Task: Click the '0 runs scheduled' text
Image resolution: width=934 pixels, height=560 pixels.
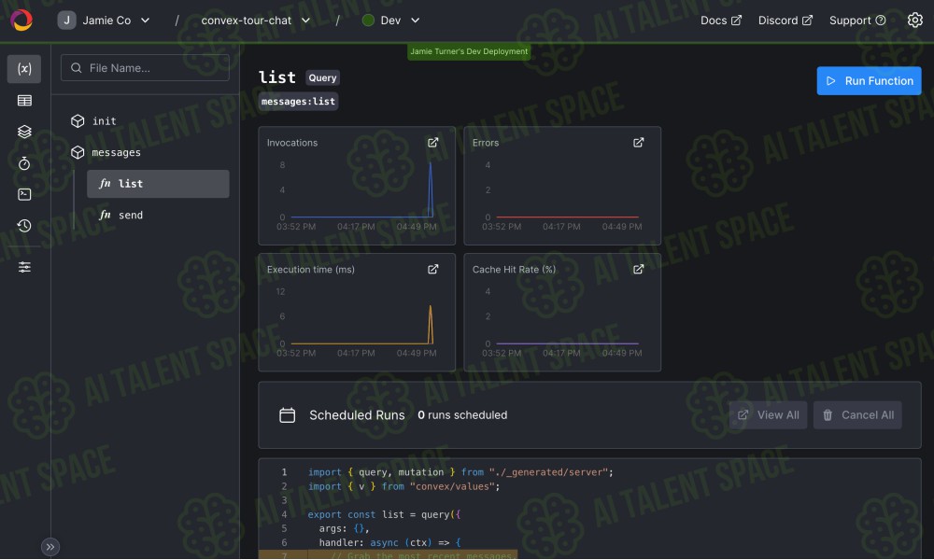Action: [462, 415]
